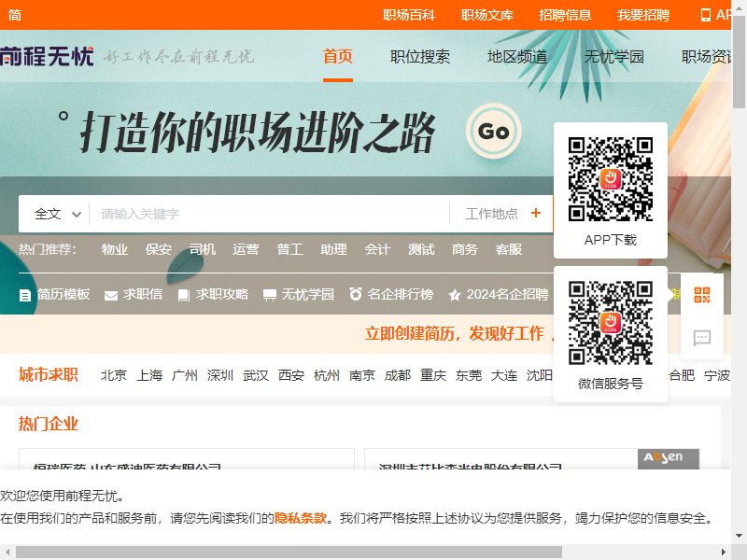Click the Absen company logo
Viewport: 747px width, 560px height.
coord(669,458)
